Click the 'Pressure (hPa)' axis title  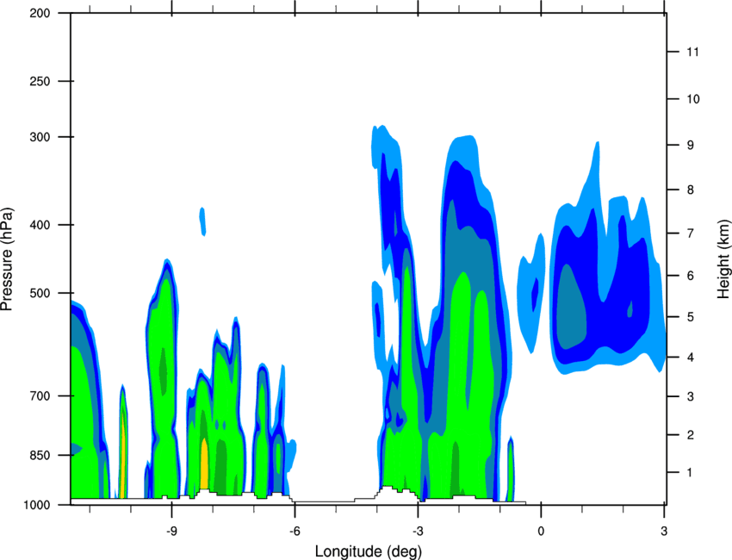click(7, 259)
